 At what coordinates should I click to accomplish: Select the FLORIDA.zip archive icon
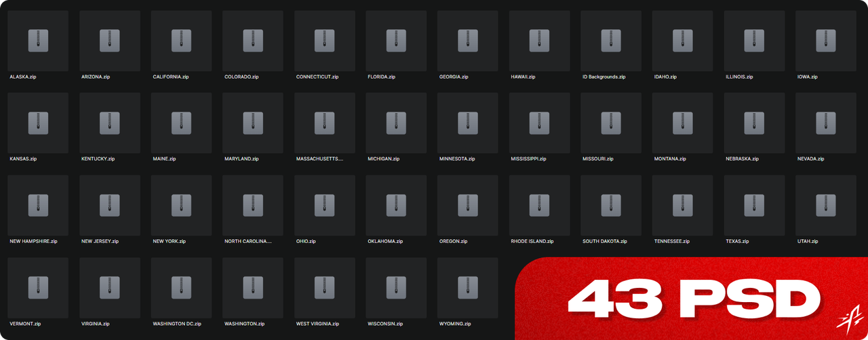tap(396, 41)
